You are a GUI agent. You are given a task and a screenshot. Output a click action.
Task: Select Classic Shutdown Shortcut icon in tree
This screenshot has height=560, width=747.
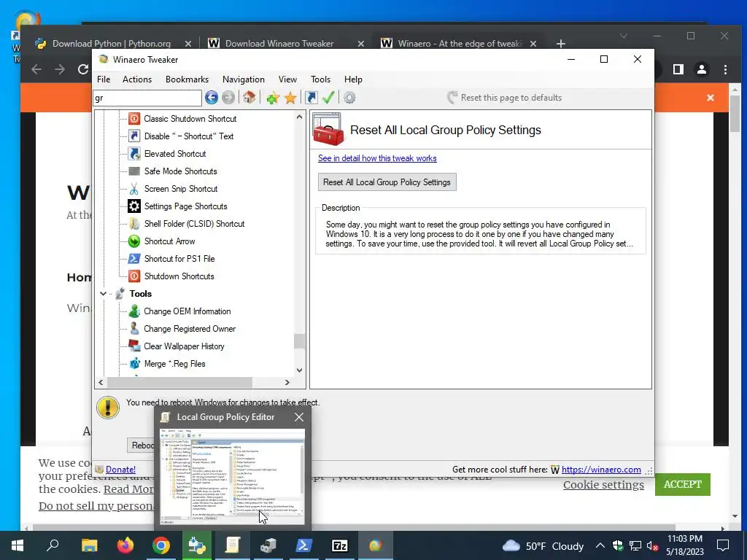click(134, 119)
